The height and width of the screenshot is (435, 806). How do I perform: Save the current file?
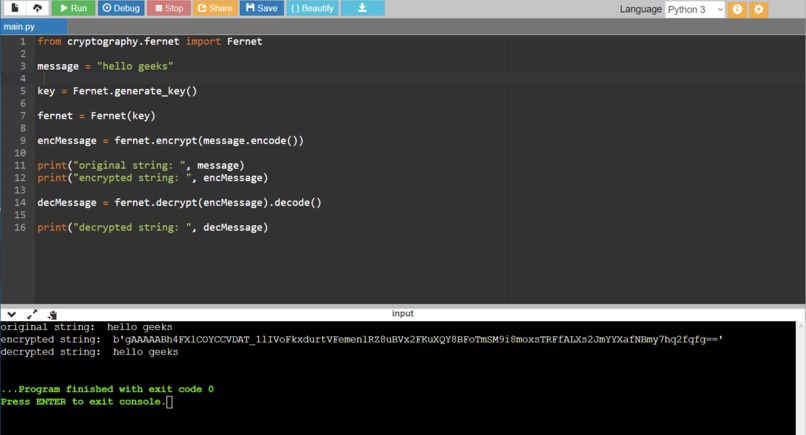tap(261, 8)
